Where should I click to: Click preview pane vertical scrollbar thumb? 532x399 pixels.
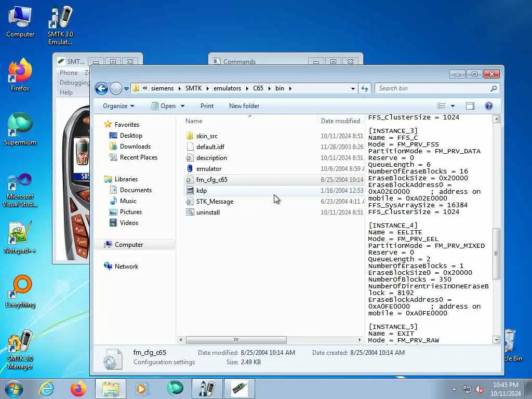coord(496,254)
